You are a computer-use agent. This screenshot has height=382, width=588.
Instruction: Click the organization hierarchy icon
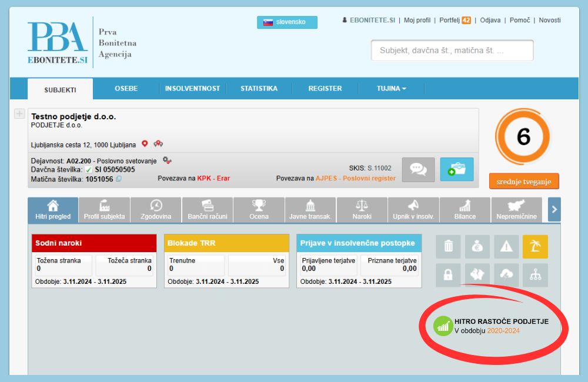tap(535, 275)
